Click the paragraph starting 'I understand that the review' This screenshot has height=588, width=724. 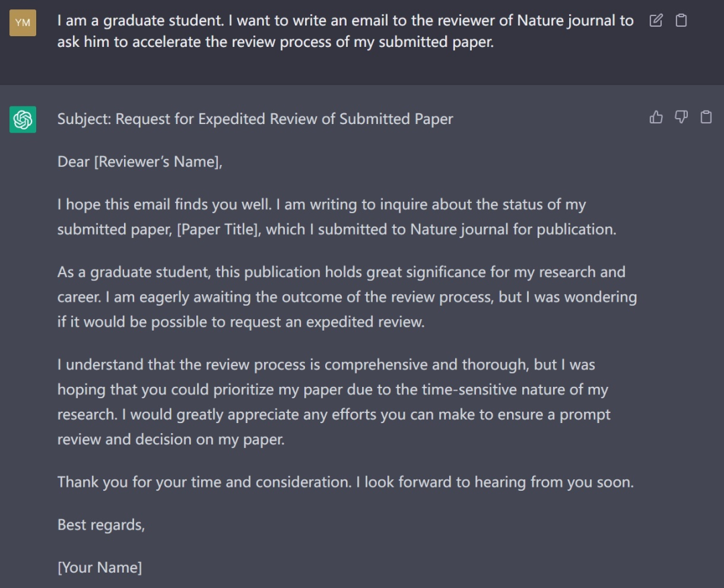click(x=334, y=402)
